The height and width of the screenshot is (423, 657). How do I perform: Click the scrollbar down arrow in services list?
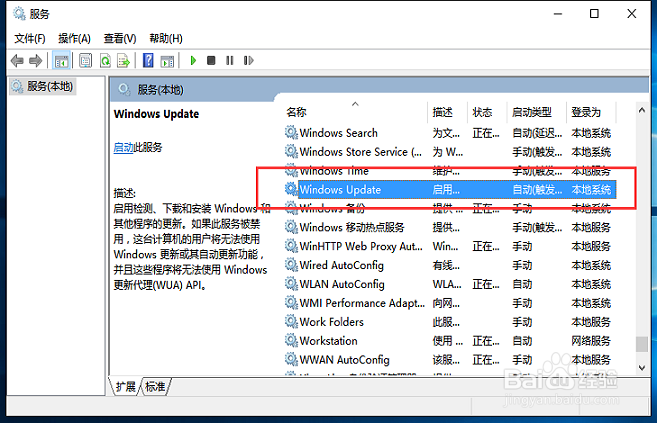click(641, 368)
